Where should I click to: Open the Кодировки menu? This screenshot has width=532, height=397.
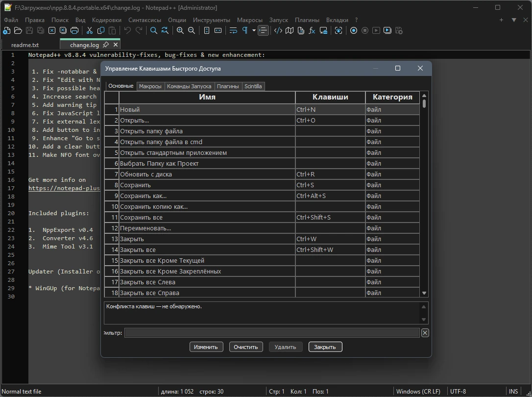pos(106,20)
